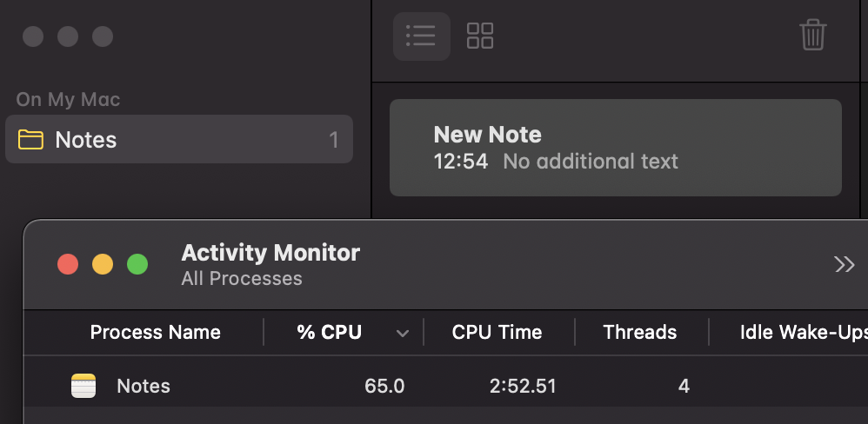Sort processes by Threads column
This screenshot has height=424, width=868.
click(639, 333)
